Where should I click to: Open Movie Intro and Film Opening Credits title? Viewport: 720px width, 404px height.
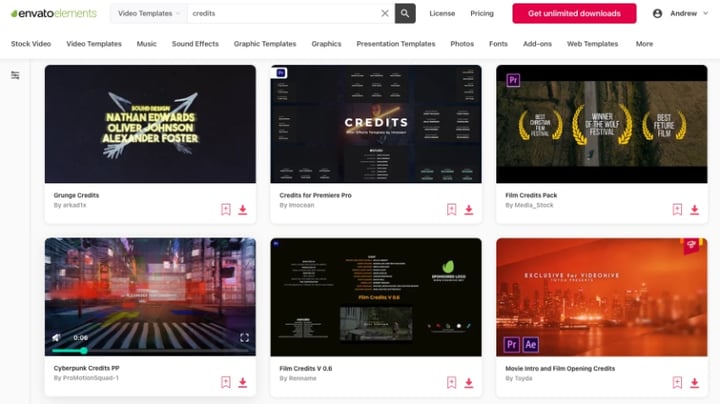560,368
